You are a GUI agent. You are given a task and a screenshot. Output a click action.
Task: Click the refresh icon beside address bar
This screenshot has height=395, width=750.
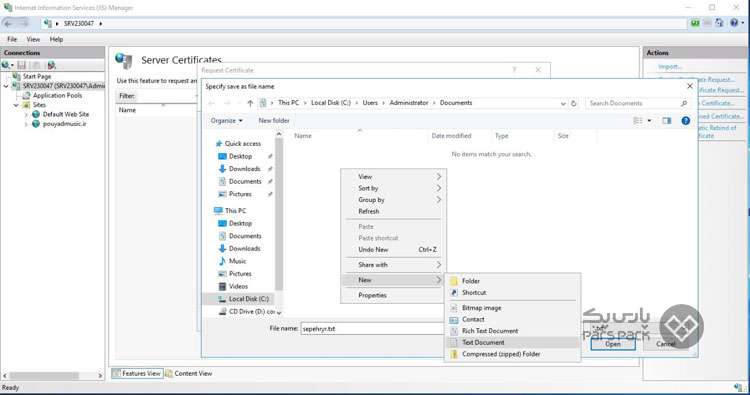point(574,103)
